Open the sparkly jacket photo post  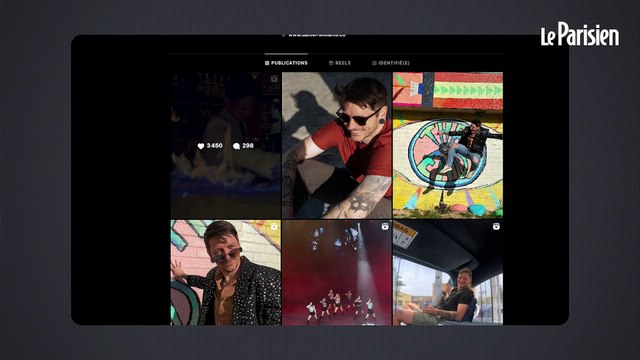(x=226, y=273)
